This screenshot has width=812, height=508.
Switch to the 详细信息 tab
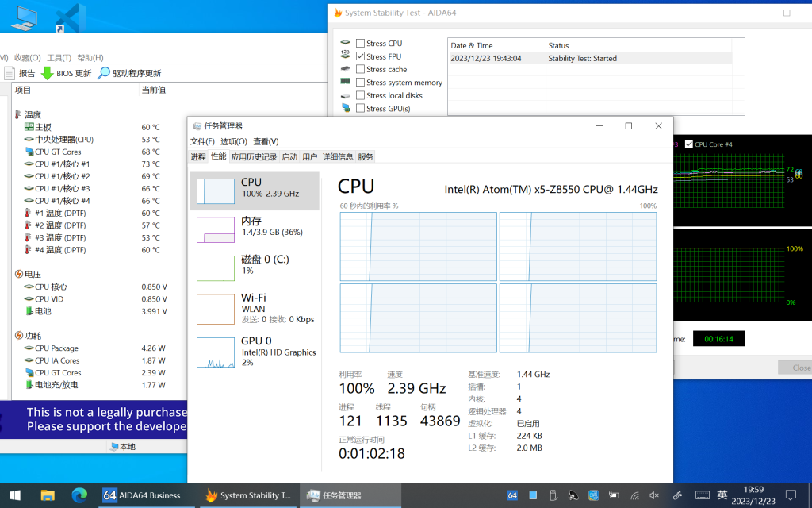pyautogui.click(x=338, y=156)
